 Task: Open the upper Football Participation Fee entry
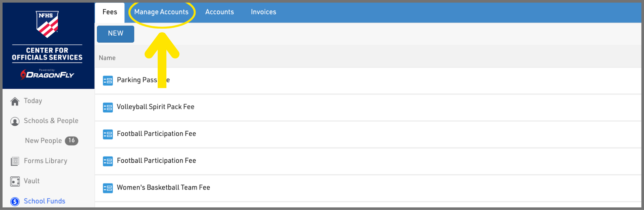coord(156,134)
